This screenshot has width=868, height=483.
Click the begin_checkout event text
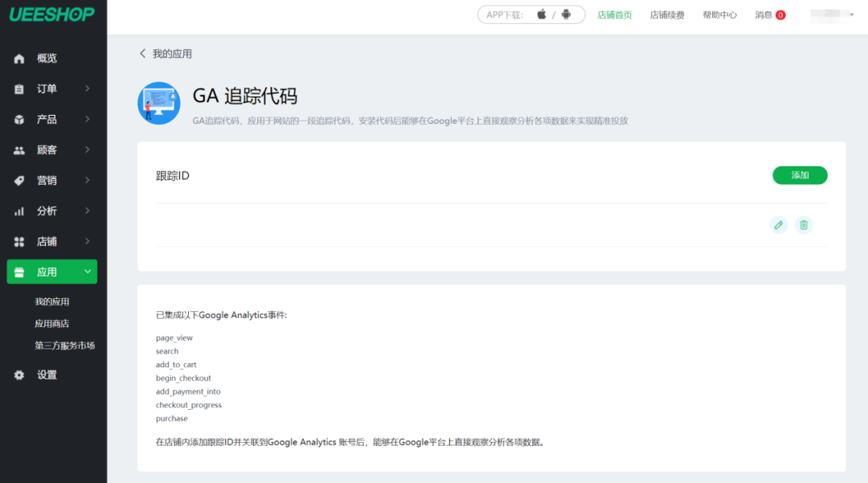[x=183, y=379]
